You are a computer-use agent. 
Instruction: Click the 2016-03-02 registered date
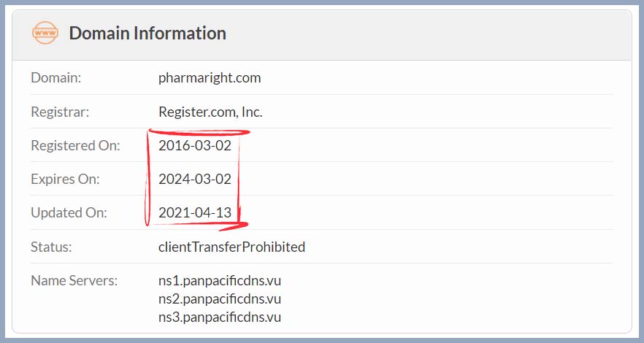click(x=195, y=145)
